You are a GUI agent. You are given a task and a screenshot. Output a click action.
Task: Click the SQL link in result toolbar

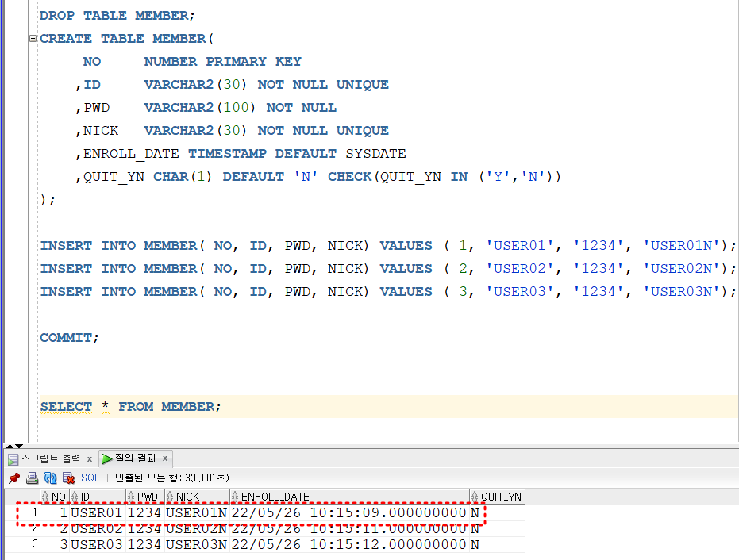[90, 478]
